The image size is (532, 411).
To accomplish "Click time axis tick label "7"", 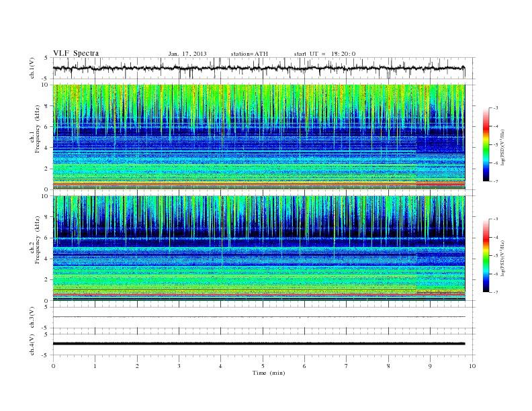I will point(347,366).
